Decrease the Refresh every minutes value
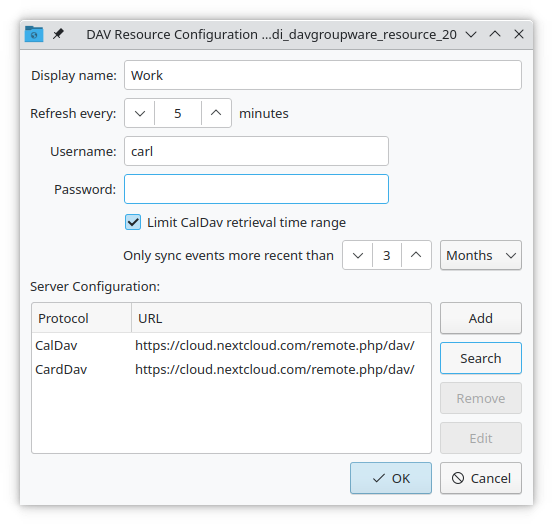 [x=140, y=113]
